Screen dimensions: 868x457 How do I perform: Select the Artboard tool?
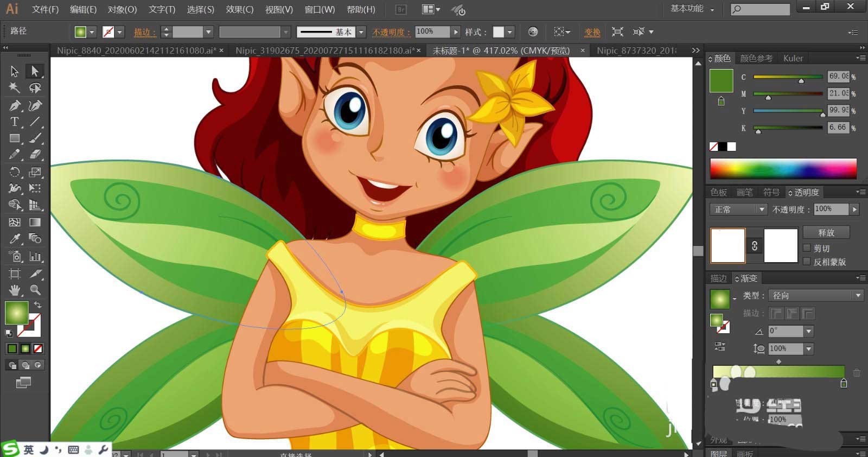click(15, 274)
